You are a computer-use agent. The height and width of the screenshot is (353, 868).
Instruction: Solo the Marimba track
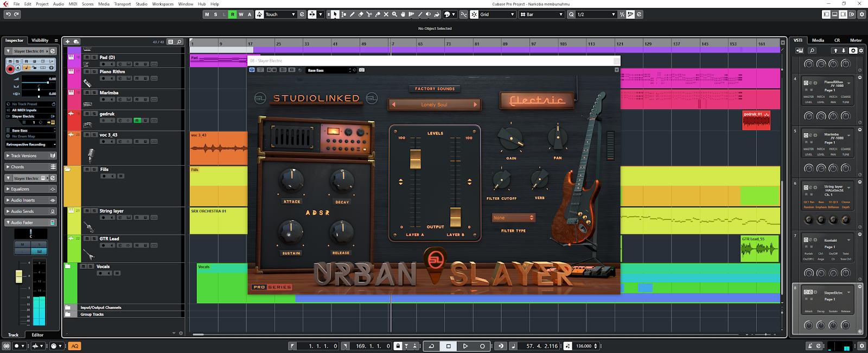[94, 93]
